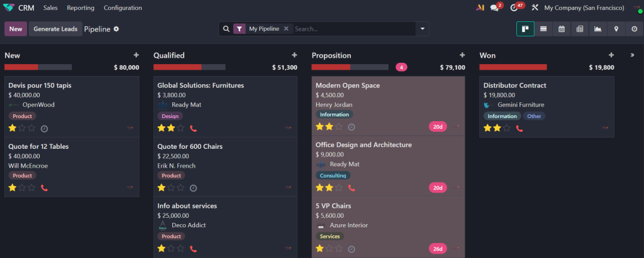
Task: Open the user avatar menu
Action: point(637,8)
